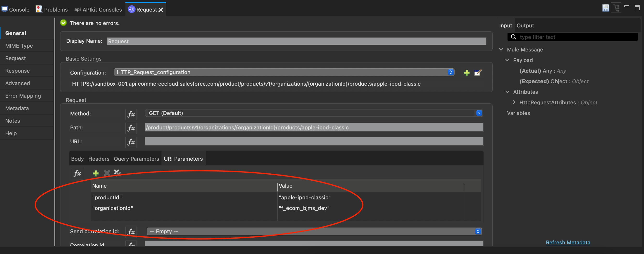Click the save icon in panel toolbar

[x=606, y=8]
